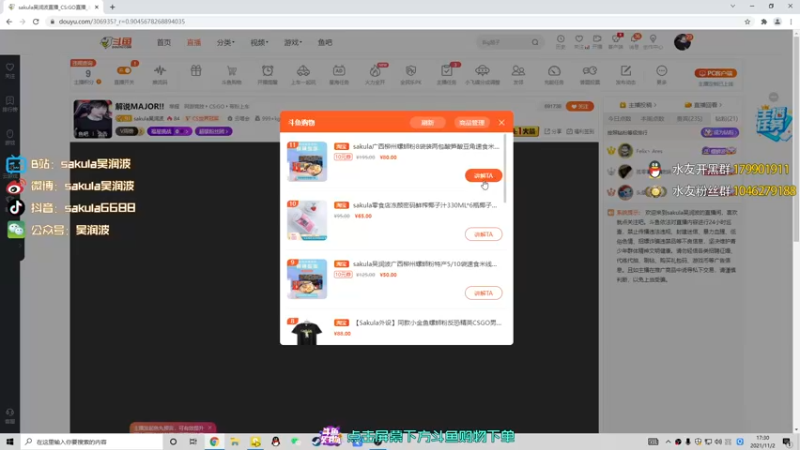Open the user avatar in the header
Image resolution: width=800 pixels, height=450 pixels.
point(682,42)
